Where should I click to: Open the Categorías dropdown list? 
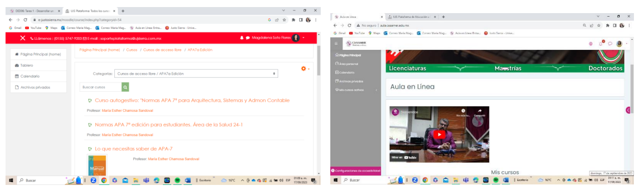[196, 74]
